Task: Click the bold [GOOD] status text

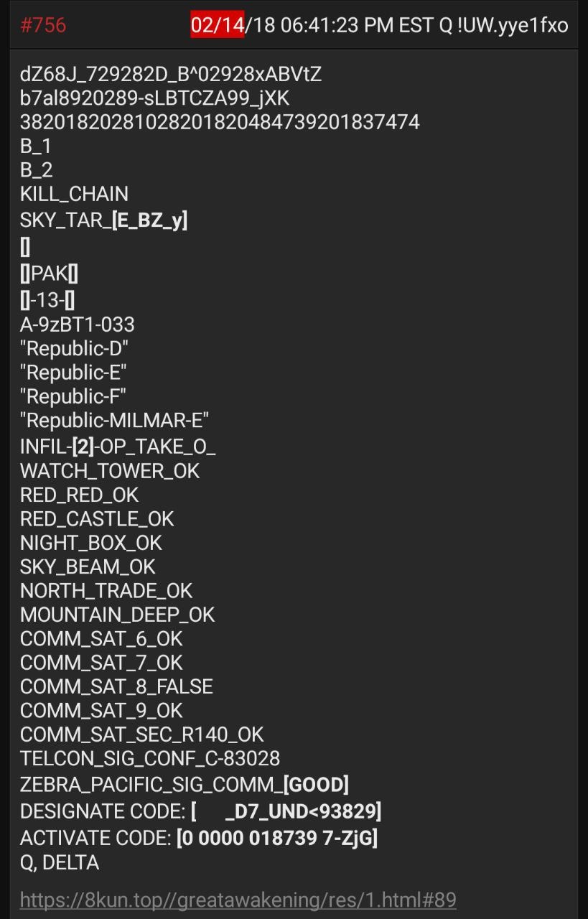Action: pos(316,784)
